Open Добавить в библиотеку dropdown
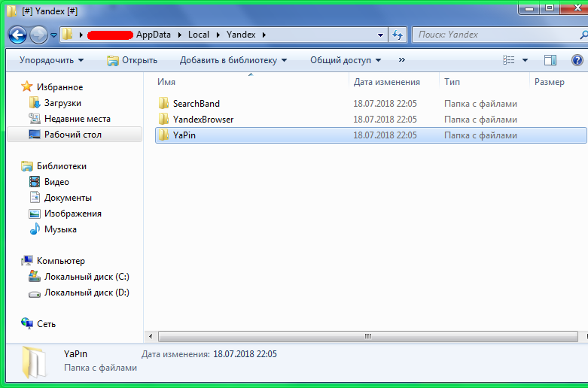The image size is (588, 388). [x=233, y=60]
